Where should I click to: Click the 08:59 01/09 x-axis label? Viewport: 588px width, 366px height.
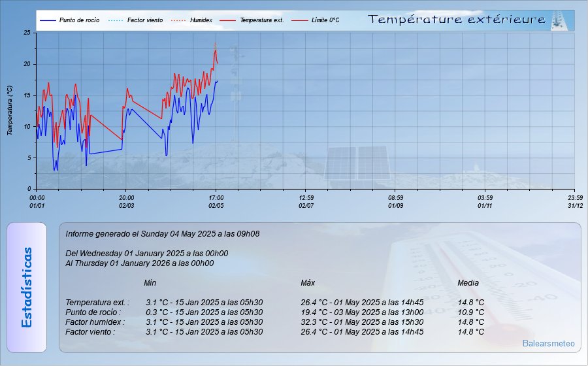point(396,202)
